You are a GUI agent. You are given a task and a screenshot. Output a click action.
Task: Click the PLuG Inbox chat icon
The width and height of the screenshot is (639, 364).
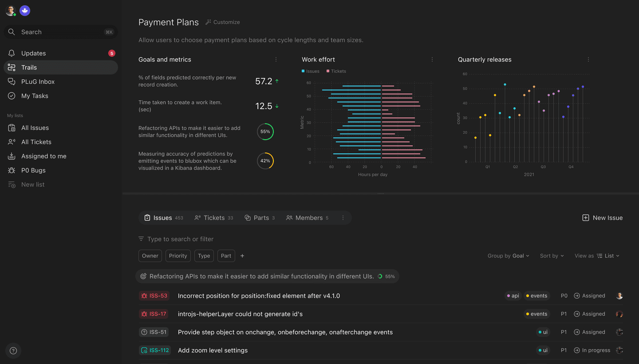(12, 82)
